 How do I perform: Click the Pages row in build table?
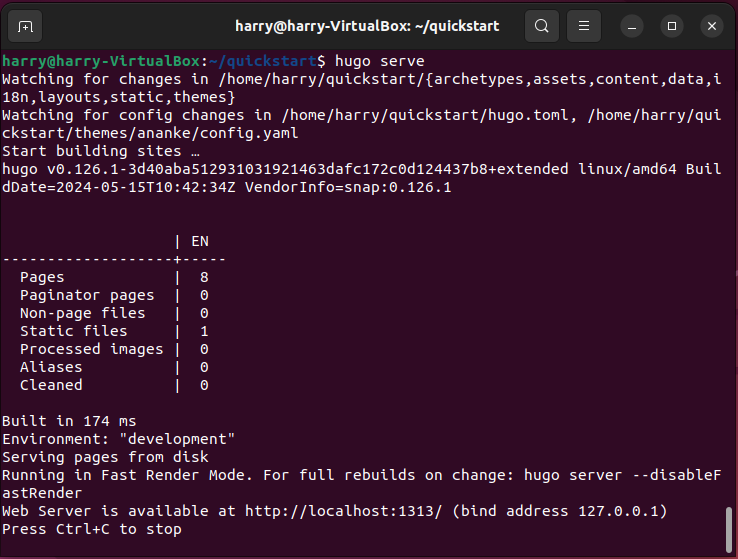[42, 277]
